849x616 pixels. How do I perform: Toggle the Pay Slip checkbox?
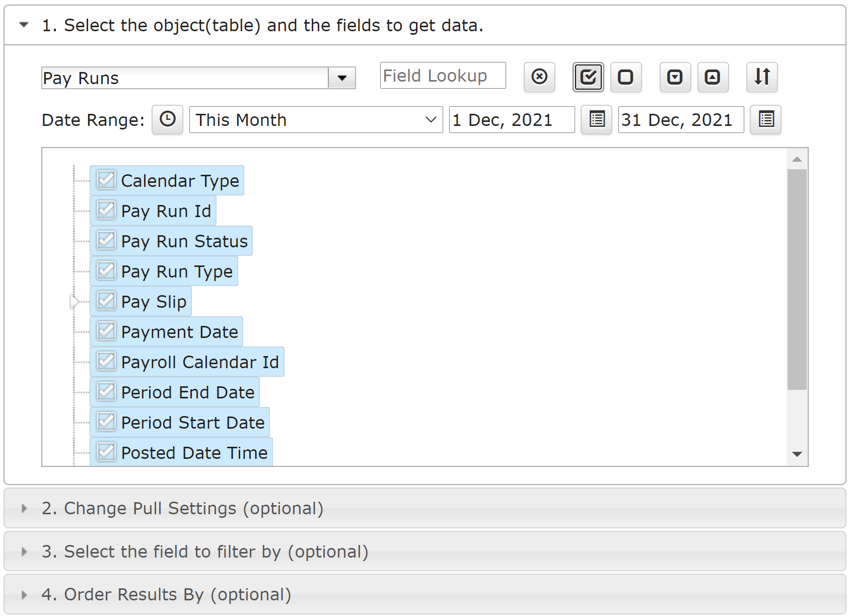[x=106, y=301]
